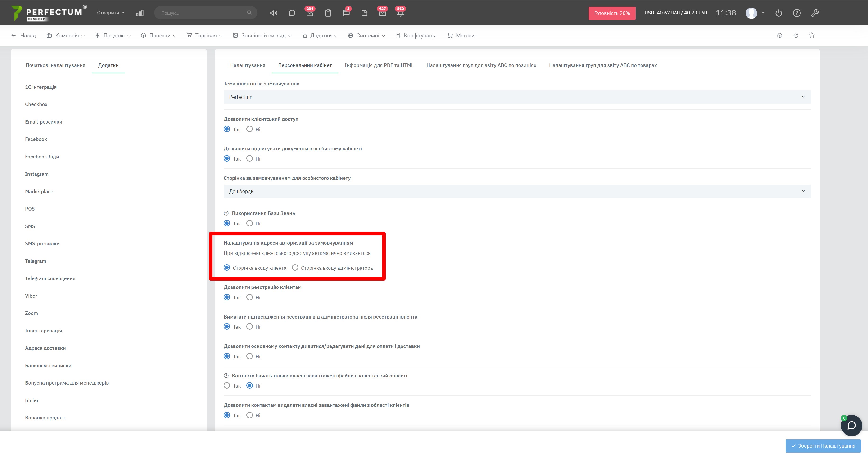Open notifications bell with 560 badge

pos(400,13)
